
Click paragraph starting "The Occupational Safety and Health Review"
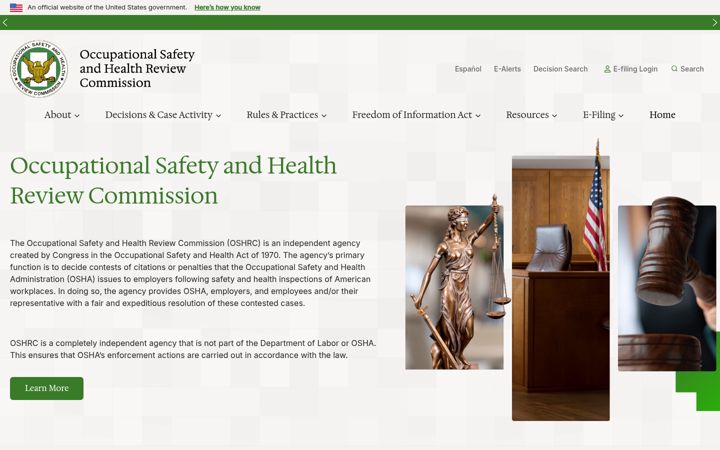(191, 273)
